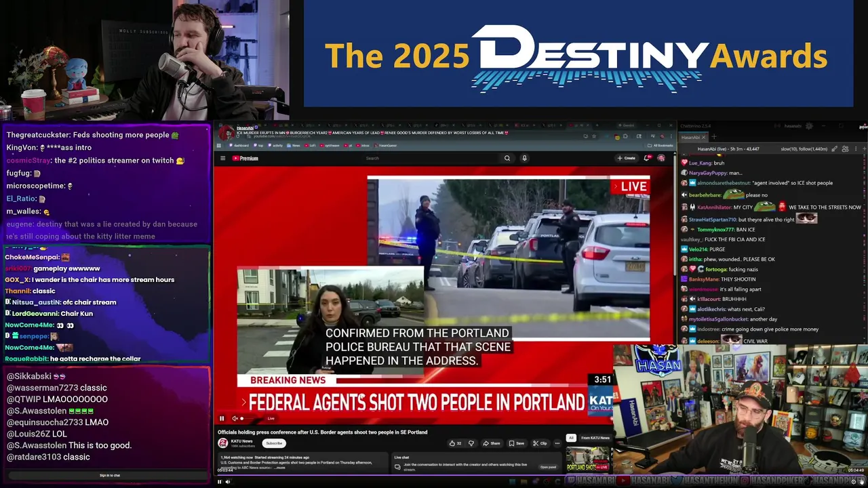This screenshot has height=488, width=868.
Task: Share the KATU News video
Action: tap(492, 443)
